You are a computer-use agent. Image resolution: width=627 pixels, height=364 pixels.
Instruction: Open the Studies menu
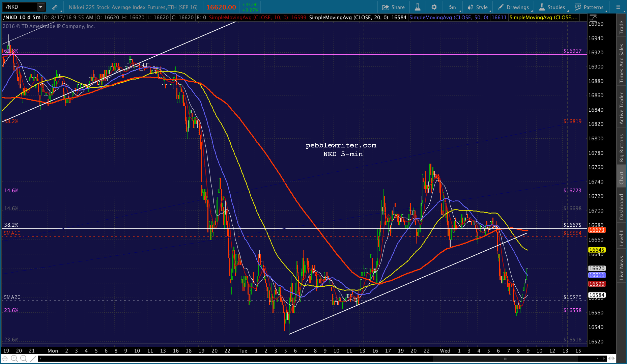552,7
